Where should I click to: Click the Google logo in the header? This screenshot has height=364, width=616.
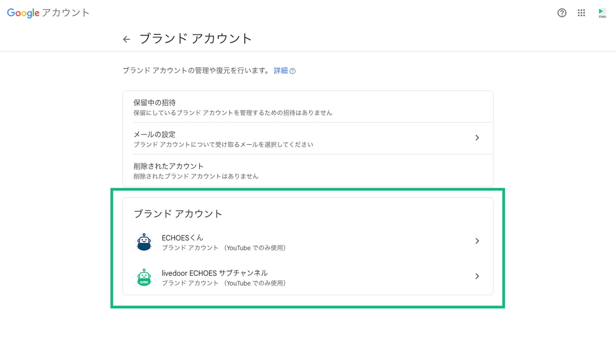click(23, 13)
